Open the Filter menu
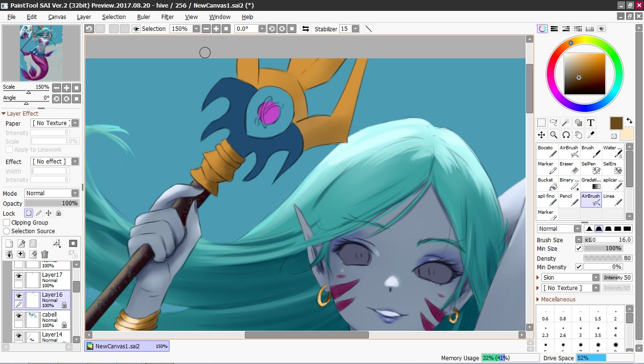 coord(168,17)
